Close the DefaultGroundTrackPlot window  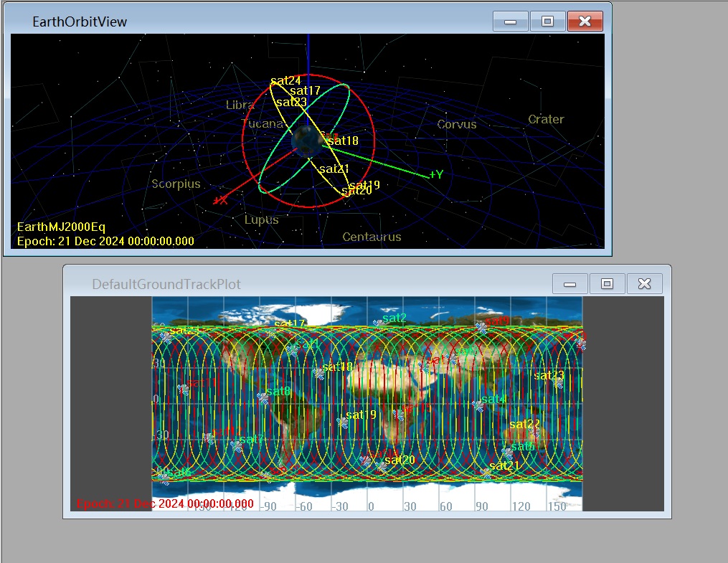tap(644, 284)
